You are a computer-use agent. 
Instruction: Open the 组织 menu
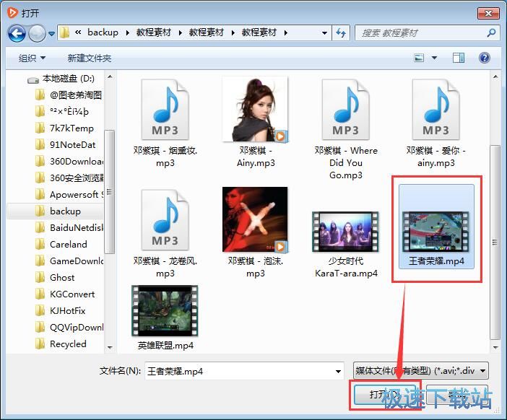32,58
